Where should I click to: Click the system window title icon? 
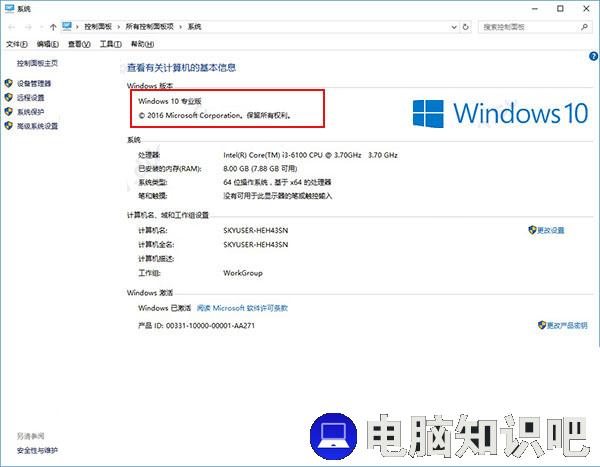10,8
